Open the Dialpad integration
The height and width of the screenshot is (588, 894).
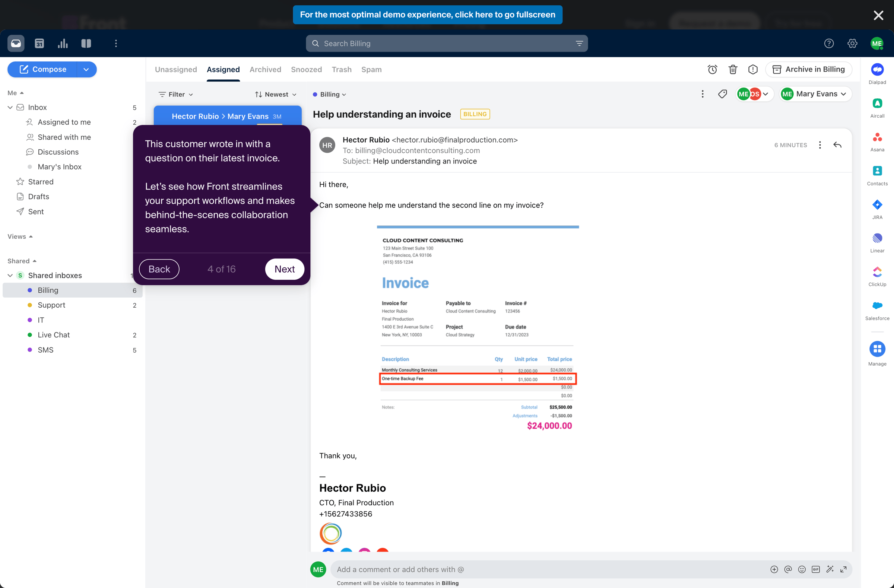point(877,74)
